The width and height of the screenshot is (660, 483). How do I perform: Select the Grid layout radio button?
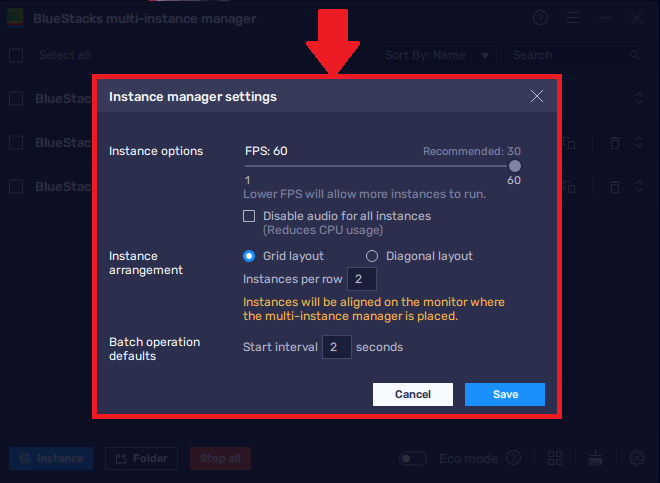point(250,256)
